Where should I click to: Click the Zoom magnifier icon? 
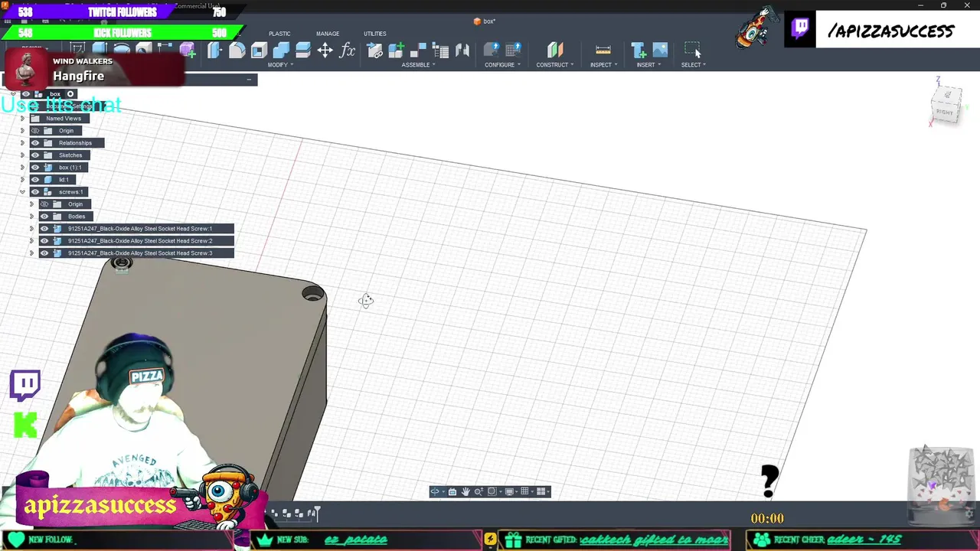[479, 491]
